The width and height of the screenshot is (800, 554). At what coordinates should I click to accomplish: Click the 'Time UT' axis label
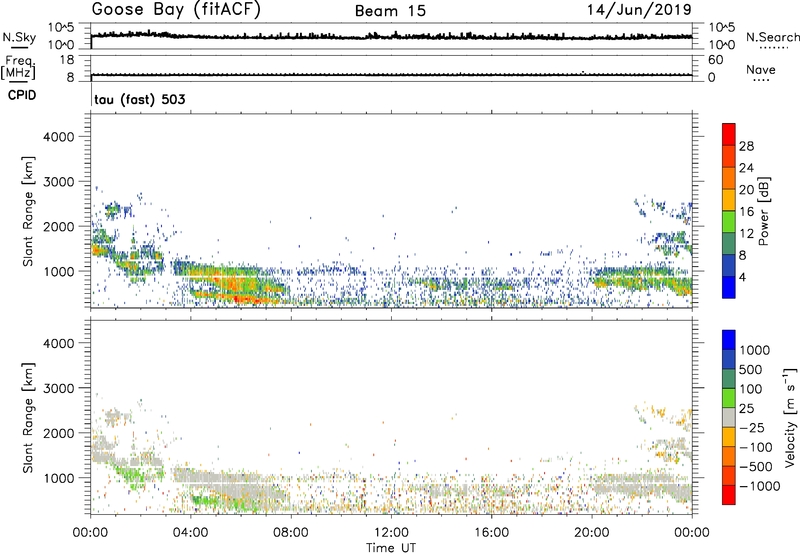point(391,547)
